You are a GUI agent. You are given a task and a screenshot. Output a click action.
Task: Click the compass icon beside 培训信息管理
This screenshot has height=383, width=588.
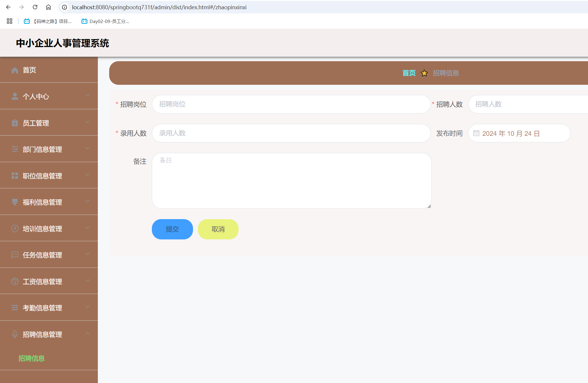pos(15,229)
